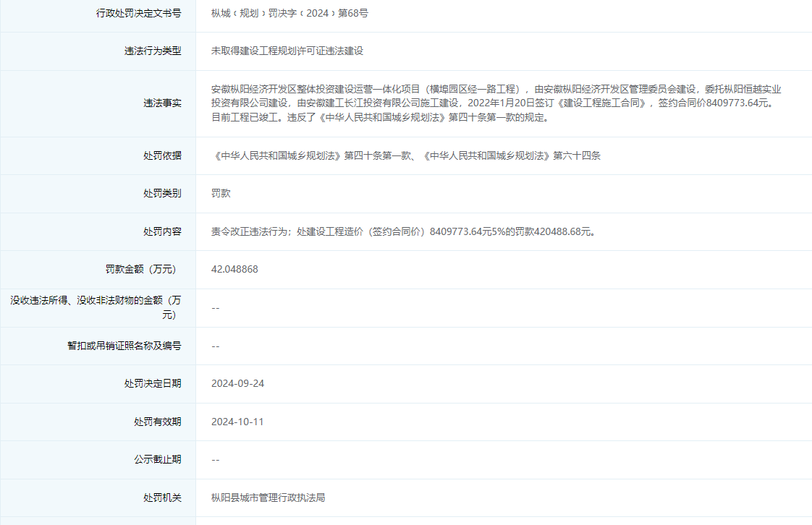The height and width of the screenshot is (525, 812).
Task: Select the authority 枞阳县城市管理行政执法局
Action: coord(268,498)
